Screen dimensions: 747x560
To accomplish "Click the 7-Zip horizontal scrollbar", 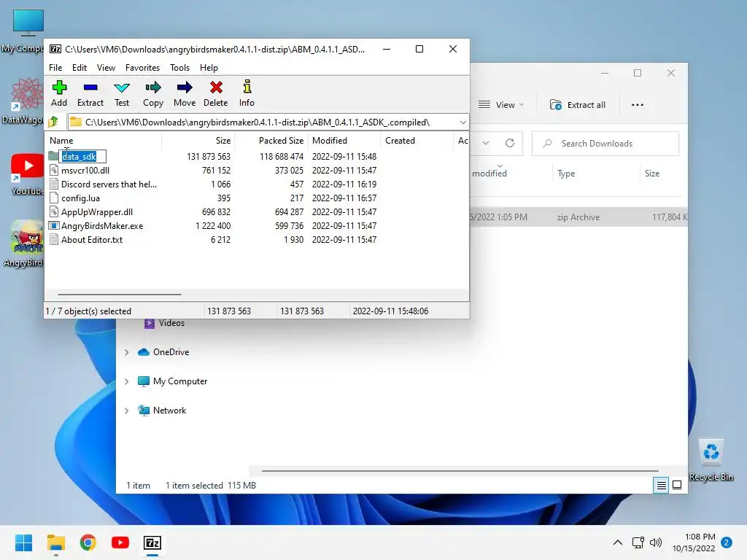I will pos(119,295).
